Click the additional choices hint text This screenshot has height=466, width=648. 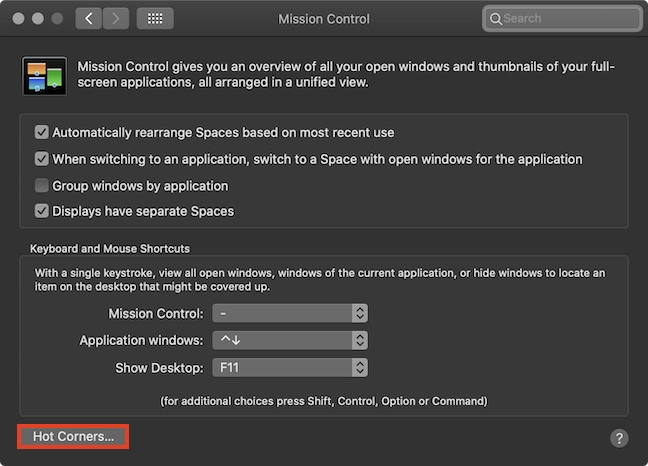(324, 401)
